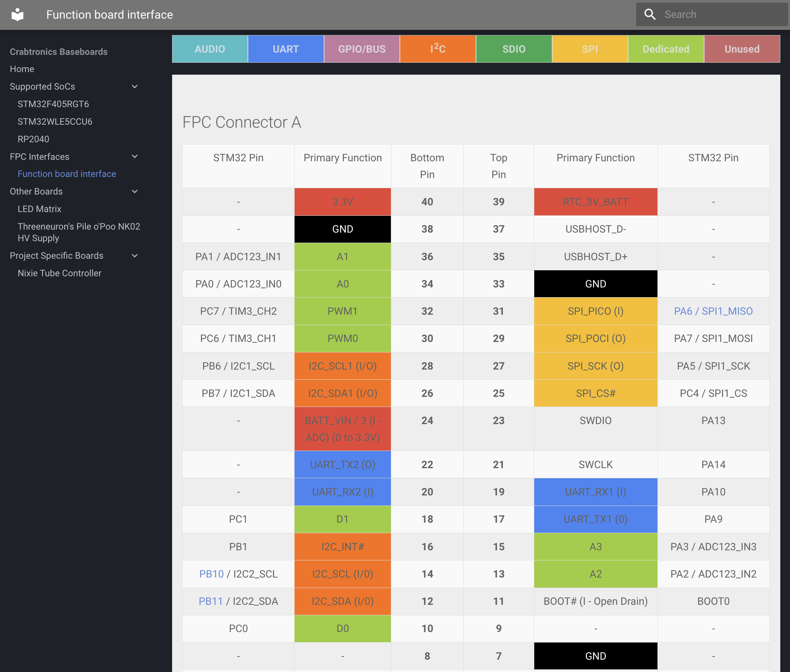Toggle the Project Specific Boards chevron
This screenshot has width=790, height=672.
click(x=134, y=256)
